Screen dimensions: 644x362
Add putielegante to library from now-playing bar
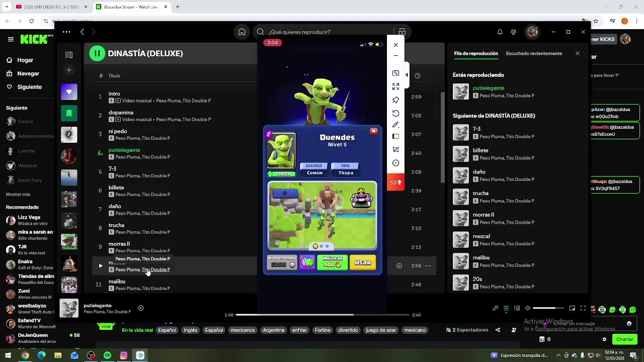pyautogui.click(x=141, y=308)
